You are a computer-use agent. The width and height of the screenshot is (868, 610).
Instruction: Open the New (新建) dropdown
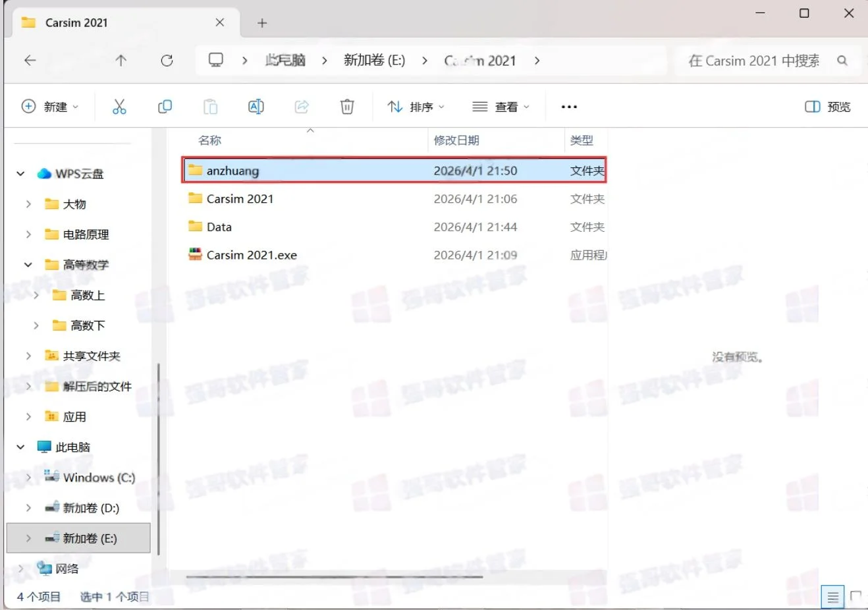click(50, 107)
